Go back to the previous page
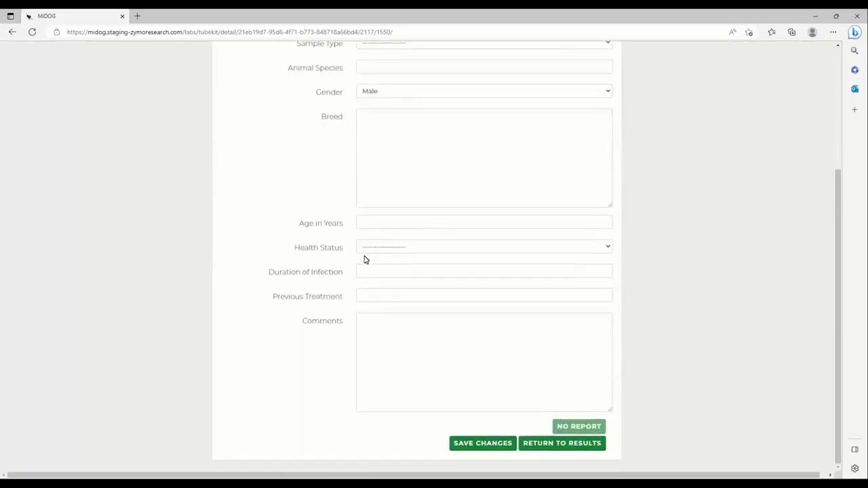 12,32
